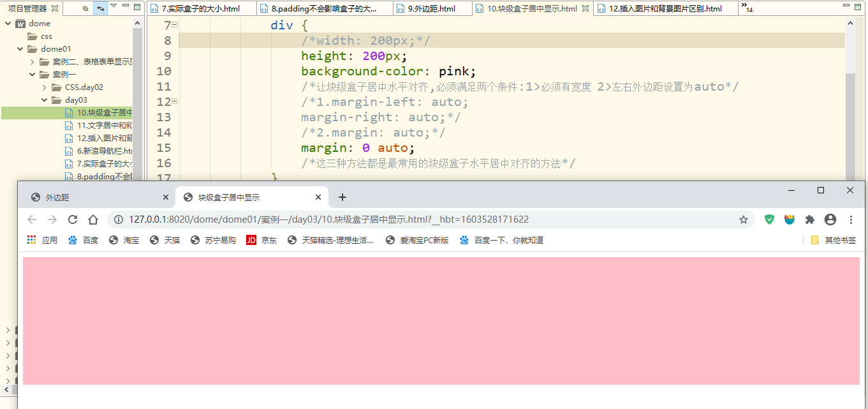This screenshot has width=868, height=409.
Task: Open colorful extension icon beside shield
Action: click(790, 219)
